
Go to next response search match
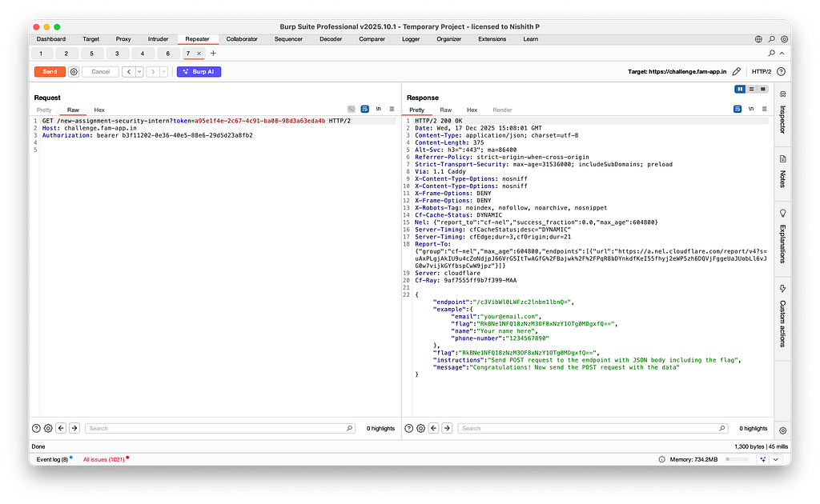(x=447, y=428)
